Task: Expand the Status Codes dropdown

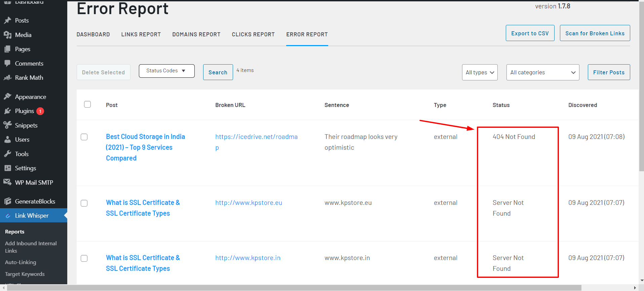Action: [166, 71]
